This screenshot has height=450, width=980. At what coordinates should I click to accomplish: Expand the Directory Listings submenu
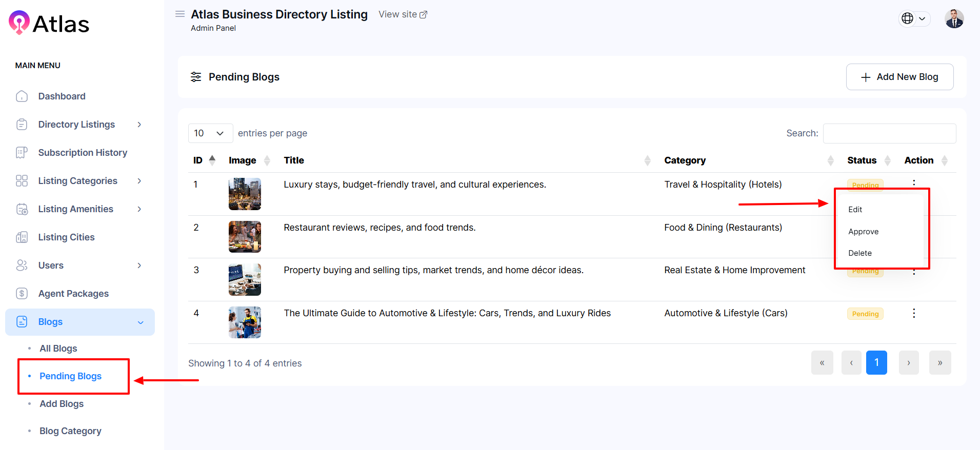click(139, 125)
